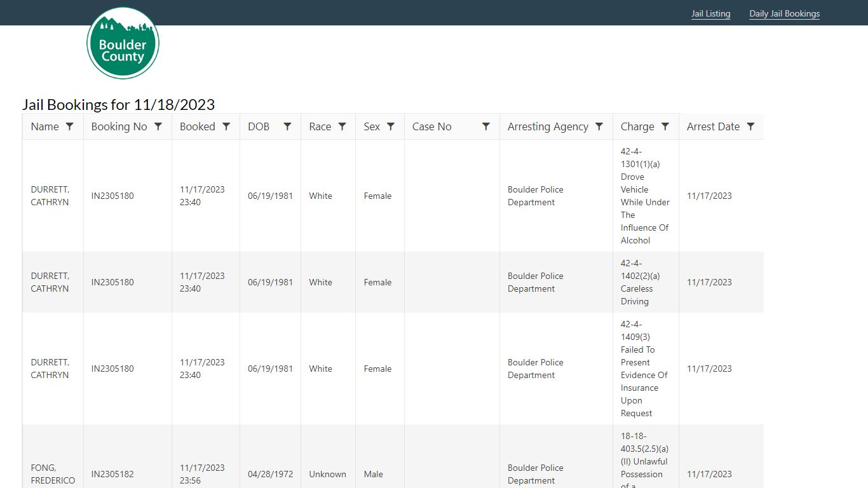
Task: Sort by Arresting Agency header text
Action: point(548,126)
